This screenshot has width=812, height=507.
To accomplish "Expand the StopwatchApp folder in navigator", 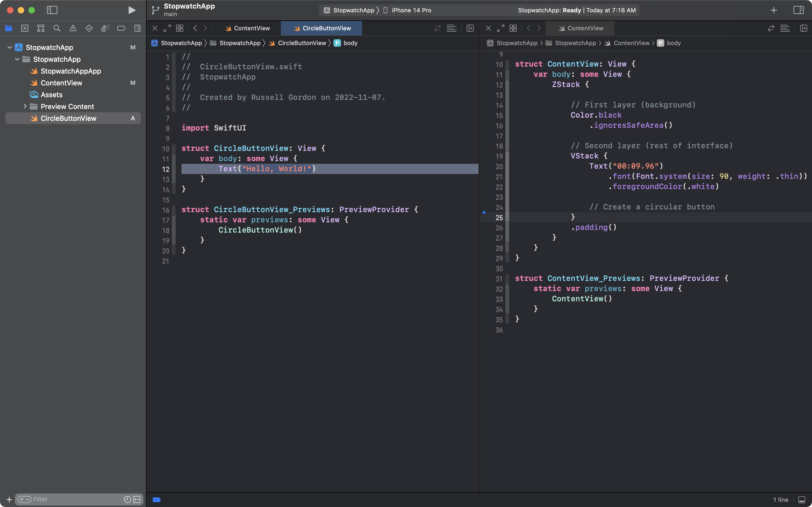I will coord(17,59).
